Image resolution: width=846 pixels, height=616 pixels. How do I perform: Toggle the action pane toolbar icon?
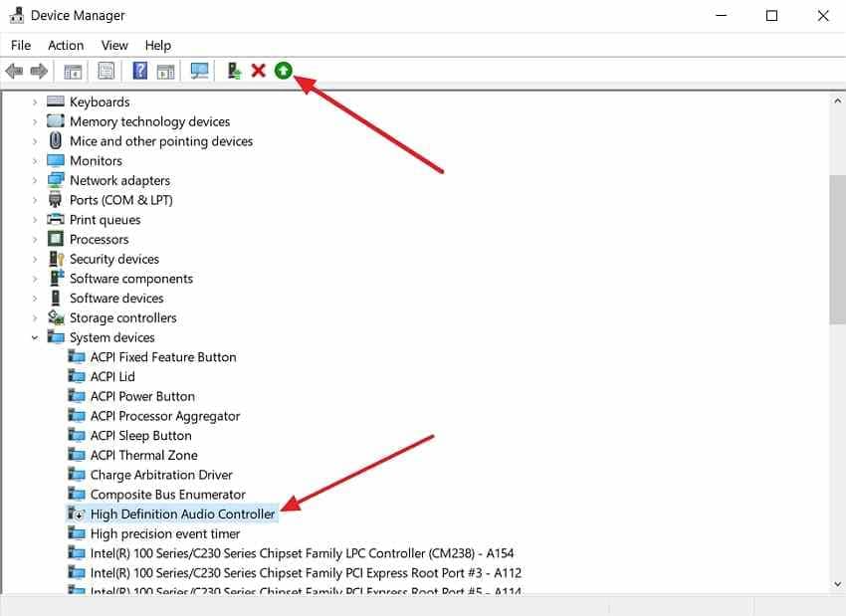point(165,71)
